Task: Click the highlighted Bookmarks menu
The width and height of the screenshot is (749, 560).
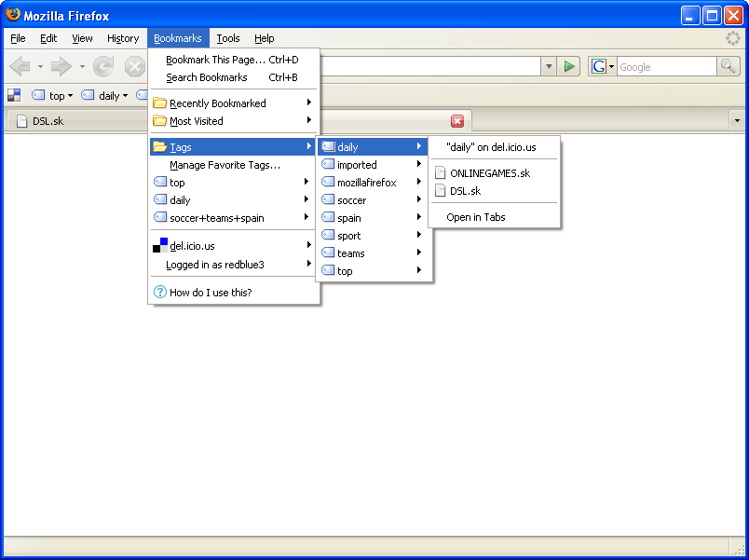Action: [178, 38]
